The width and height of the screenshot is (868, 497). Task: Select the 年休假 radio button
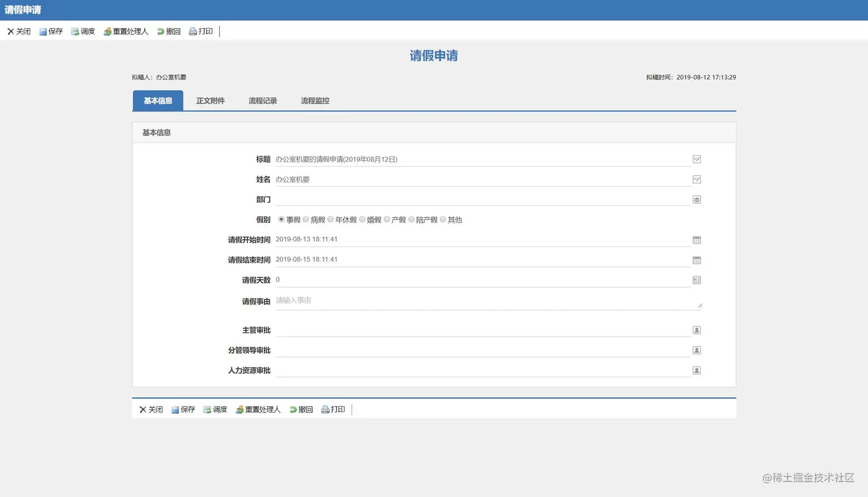pyautogui.click(x=331, y=219)
